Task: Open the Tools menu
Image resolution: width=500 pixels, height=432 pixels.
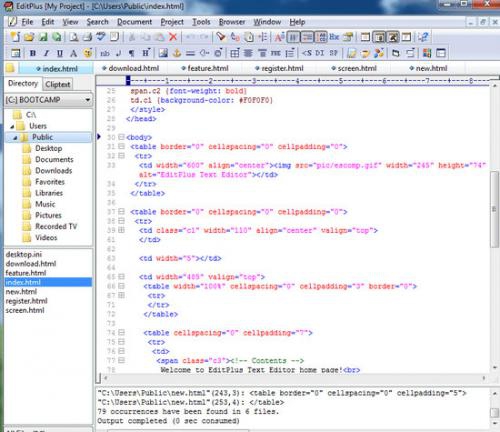Action: (201, 22)
